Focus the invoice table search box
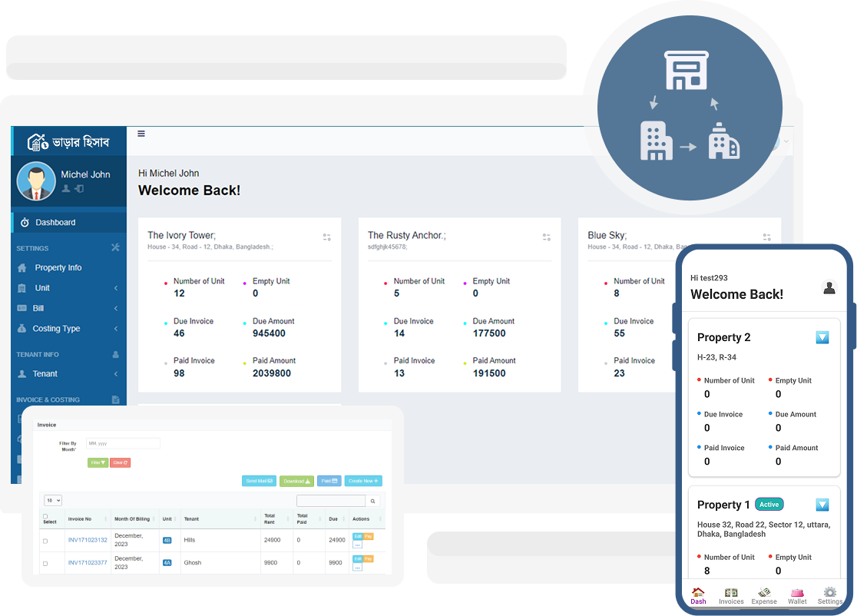Viewport: 857px width, 616px height. tap(331, 501)
